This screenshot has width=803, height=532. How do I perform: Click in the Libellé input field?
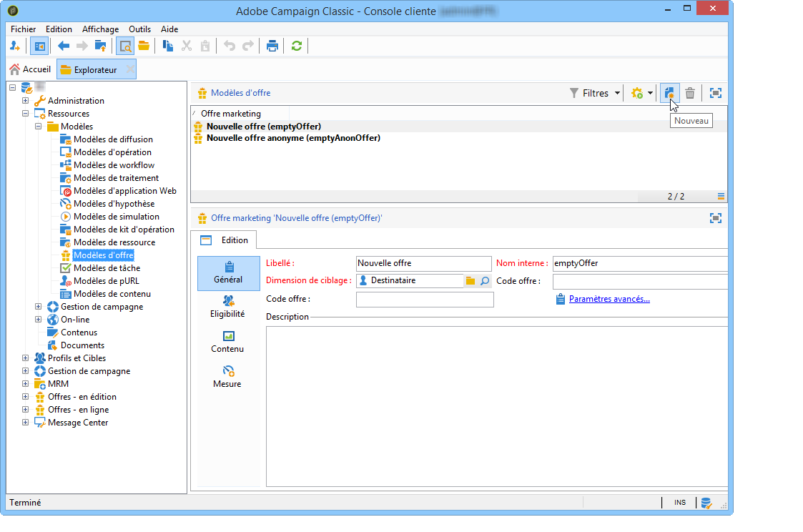(x=423, y=264)
